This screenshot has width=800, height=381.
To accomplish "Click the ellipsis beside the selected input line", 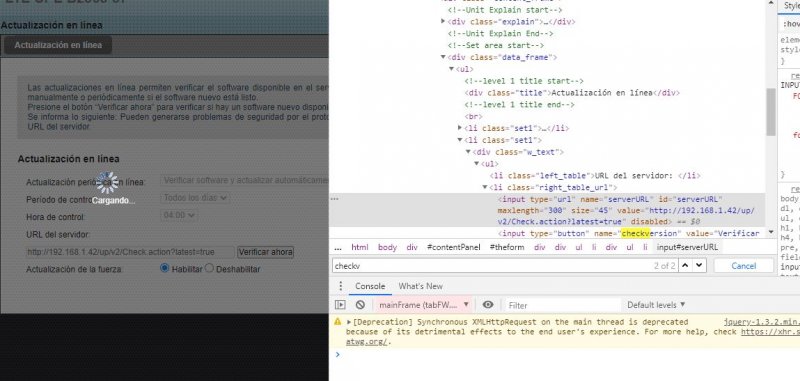I will click(335, 199).
